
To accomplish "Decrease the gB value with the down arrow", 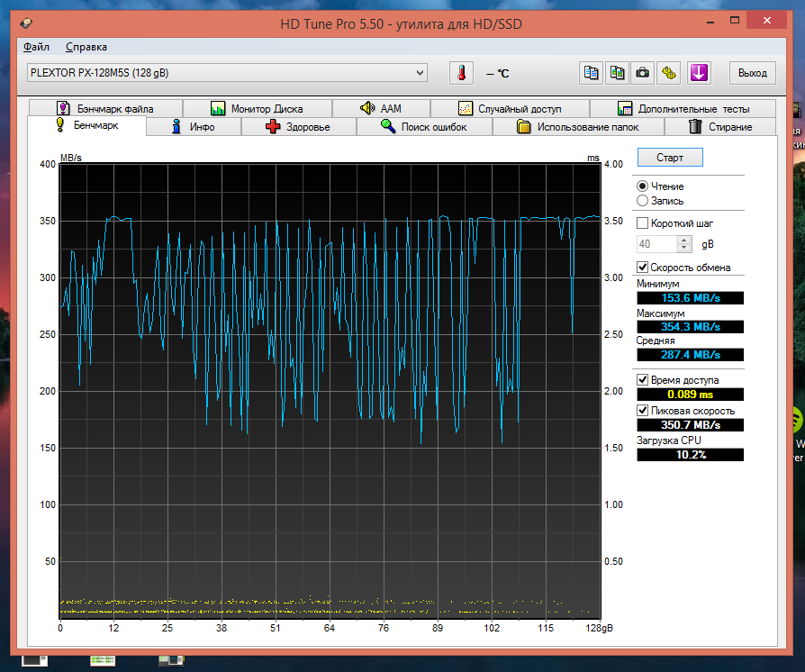I will [x=683, y=248].
